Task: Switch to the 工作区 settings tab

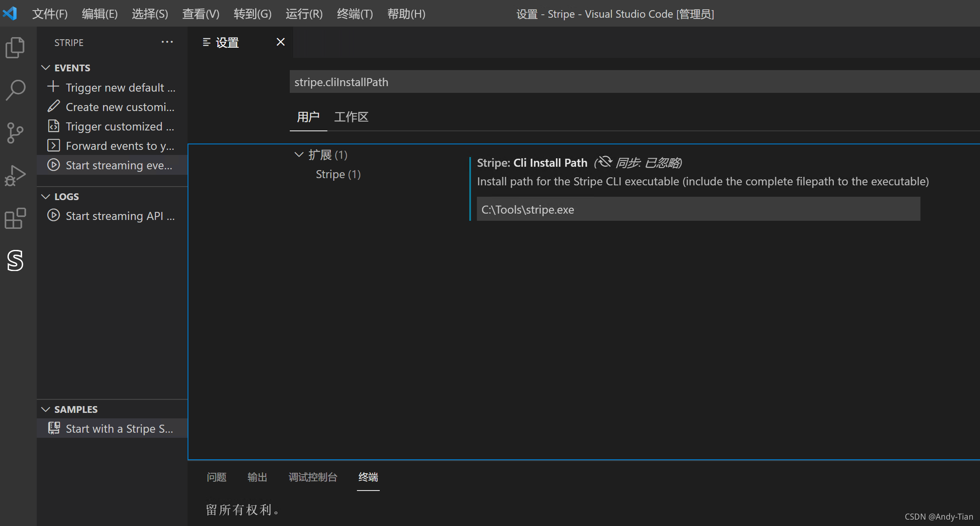Action: (x=351, y=117)
